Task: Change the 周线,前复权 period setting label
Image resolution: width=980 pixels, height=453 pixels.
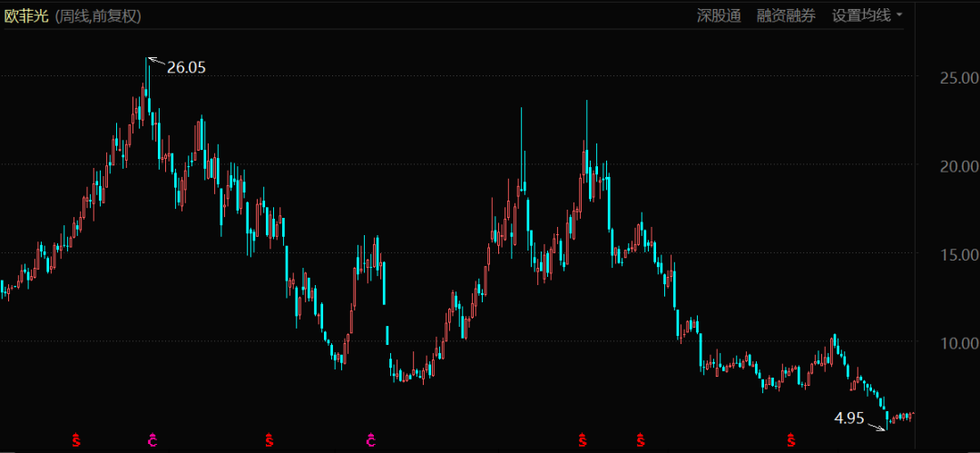Action: (x=98, y=16)
